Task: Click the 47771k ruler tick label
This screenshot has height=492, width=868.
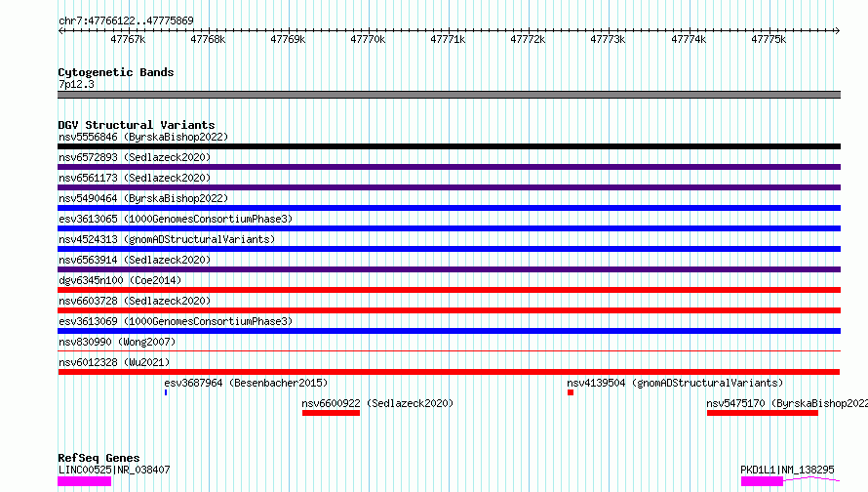Action: (448, 39)
